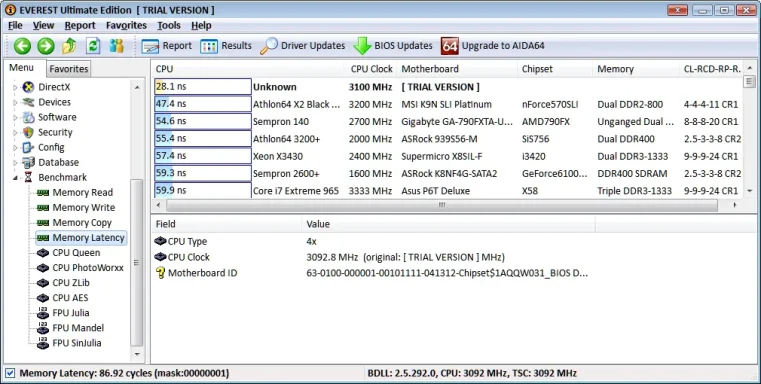Expand the DirectX tree node
The width and height of the screenshot is (761, 384).
click(15, 87)
